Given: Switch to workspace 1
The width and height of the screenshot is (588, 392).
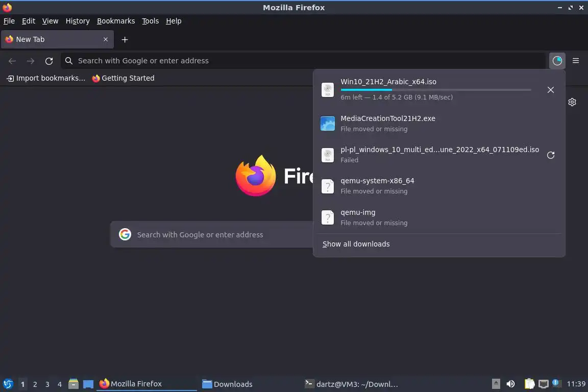Looking at the screenshot, I should click(x=22, y=384).
